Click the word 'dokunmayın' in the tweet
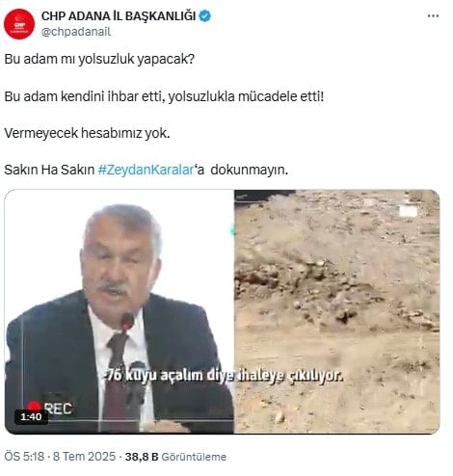Image resolution: width=453 pixels, height=476 pixels. pyautogui.click(x=248, y=170)
